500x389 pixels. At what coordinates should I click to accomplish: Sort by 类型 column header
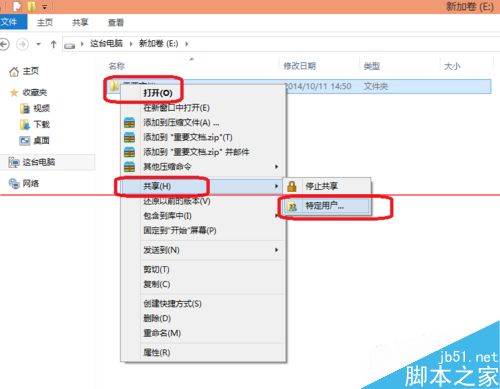[x=372, y=66]
